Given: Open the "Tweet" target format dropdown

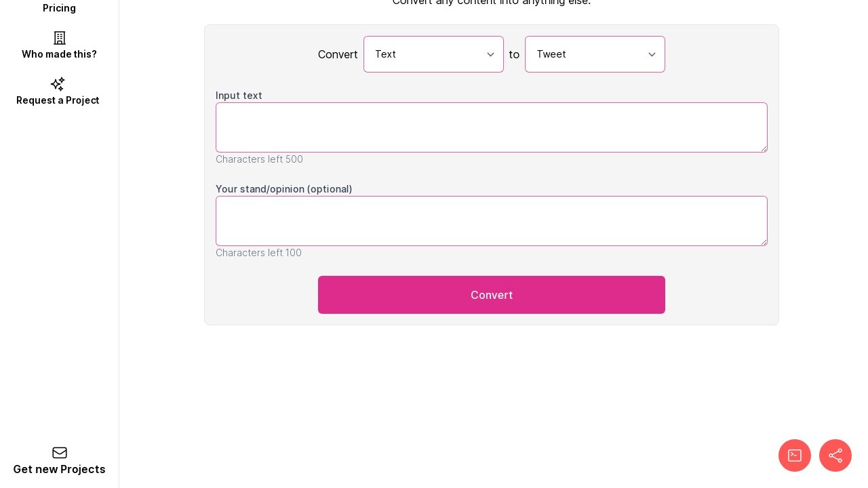Looking at the screenshot, I should coord(587,54).
